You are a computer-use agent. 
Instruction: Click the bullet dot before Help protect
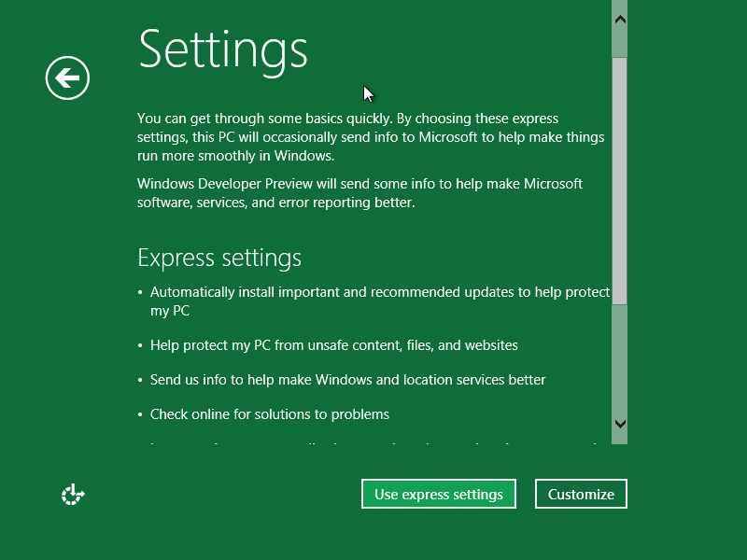(x=140, y=345)
